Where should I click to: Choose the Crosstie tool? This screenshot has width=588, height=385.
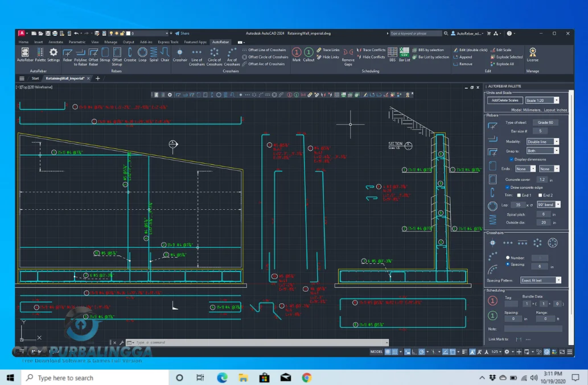pos(130,55)
